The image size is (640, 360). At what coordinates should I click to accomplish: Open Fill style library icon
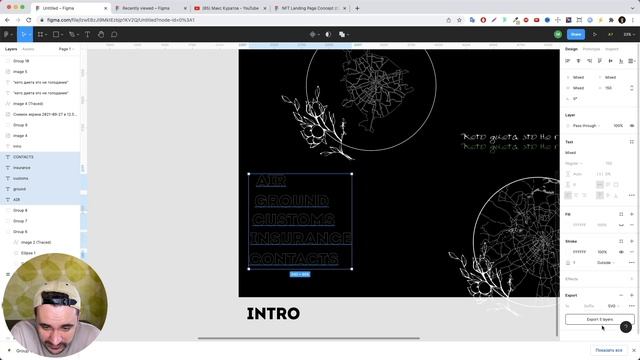(x=621, y=214)
